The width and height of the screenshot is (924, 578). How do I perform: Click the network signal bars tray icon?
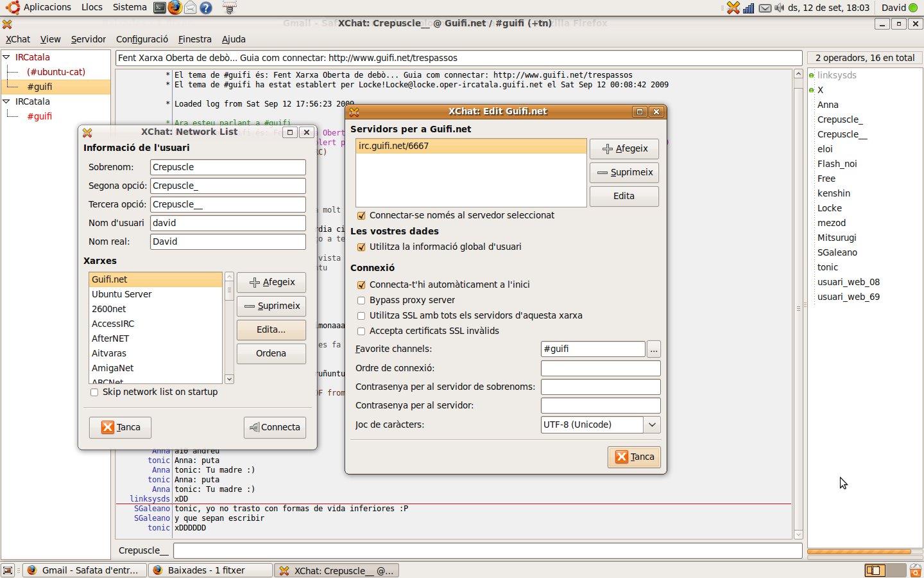[748, 8]
